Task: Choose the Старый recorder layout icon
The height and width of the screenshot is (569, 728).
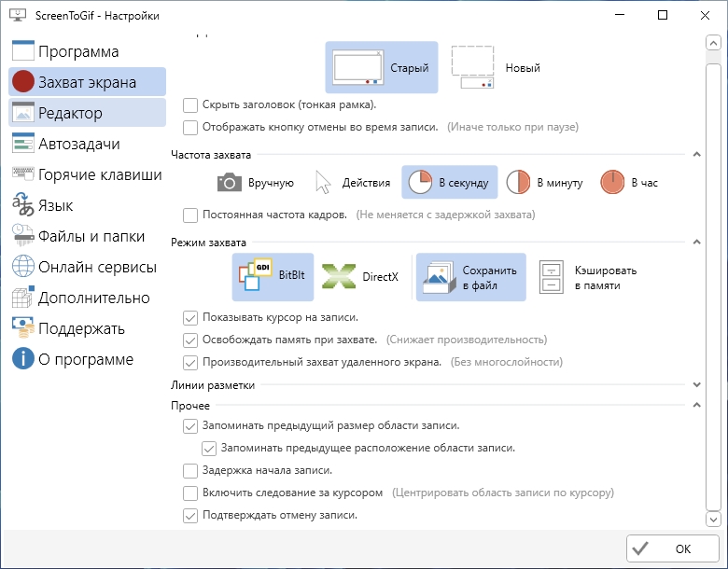Action: 358,68
